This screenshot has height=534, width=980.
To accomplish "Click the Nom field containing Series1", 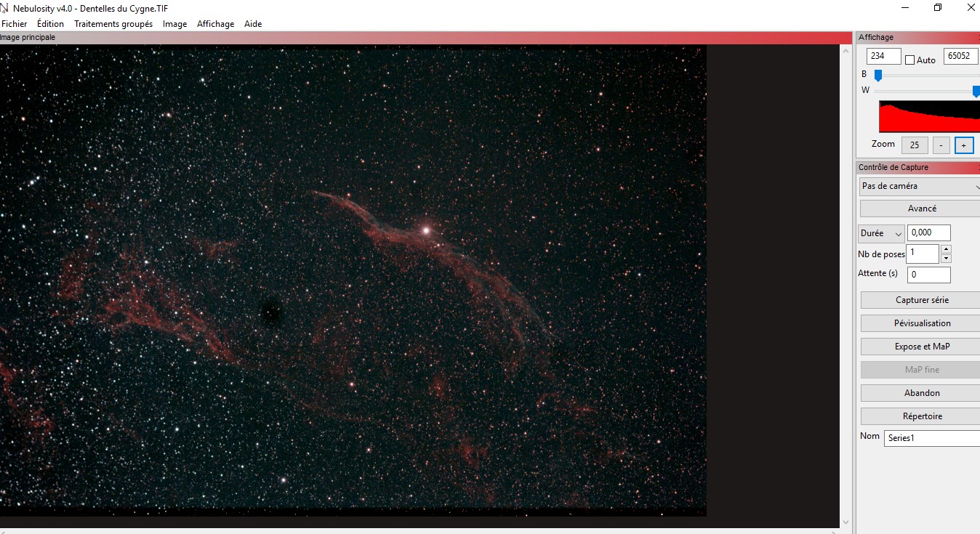I will tap(932, 438).
